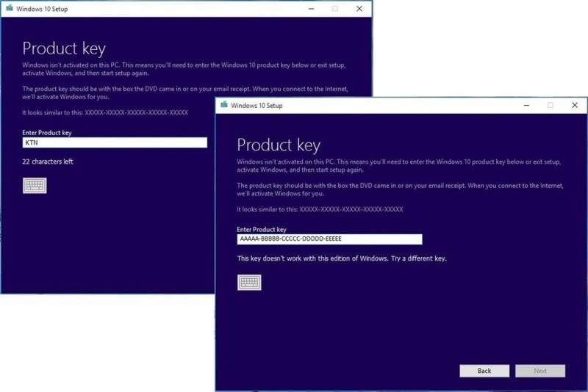
Task: Click maximize box on rear Setup window
Action: pos(335,9)
